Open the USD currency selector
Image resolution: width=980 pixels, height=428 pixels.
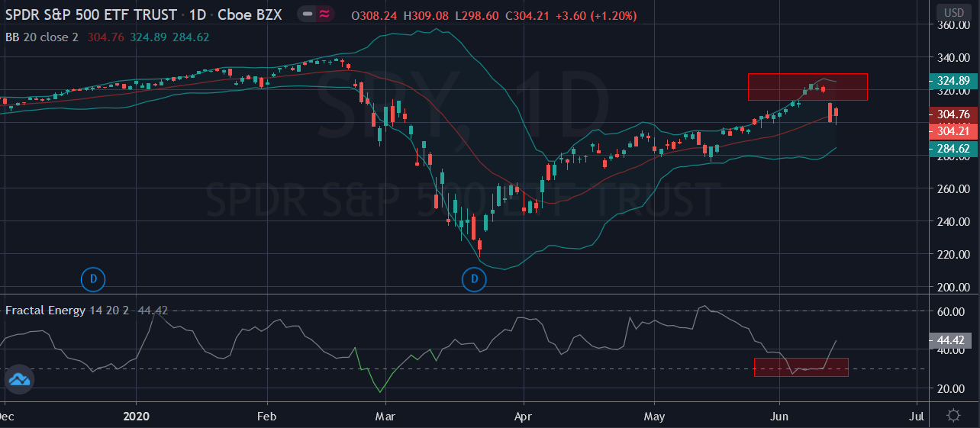(x=954, y=13)
